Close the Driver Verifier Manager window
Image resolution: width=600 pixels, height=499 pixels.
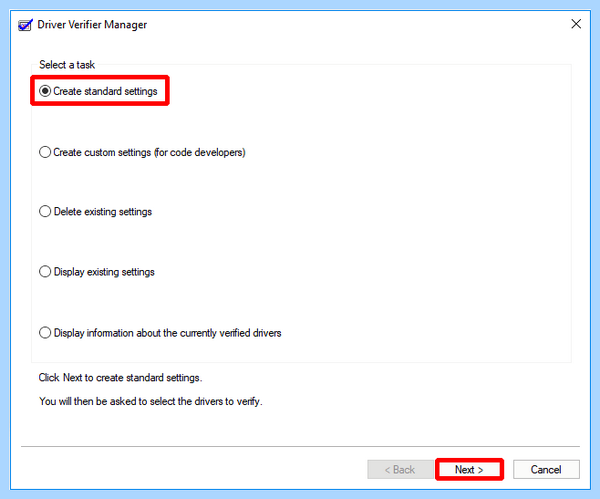[x=576, y=24]
